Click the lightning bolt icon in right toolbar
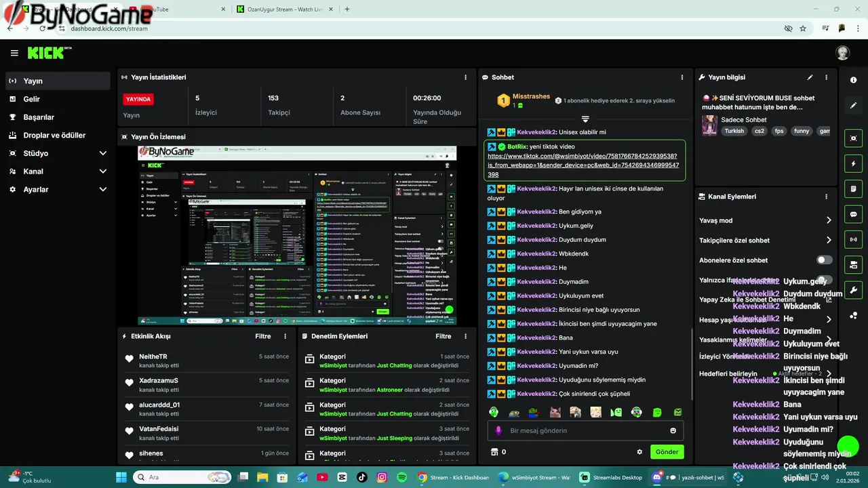This screenshot has width=868, height=488. [x=853, y=163]
